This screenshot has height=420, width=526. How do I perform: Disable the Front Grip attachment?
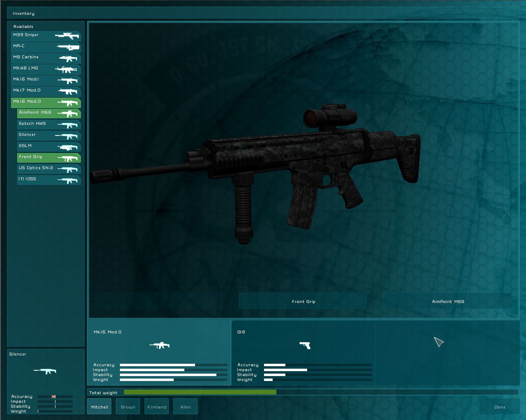pyautogui.click(x=48, y=157)
